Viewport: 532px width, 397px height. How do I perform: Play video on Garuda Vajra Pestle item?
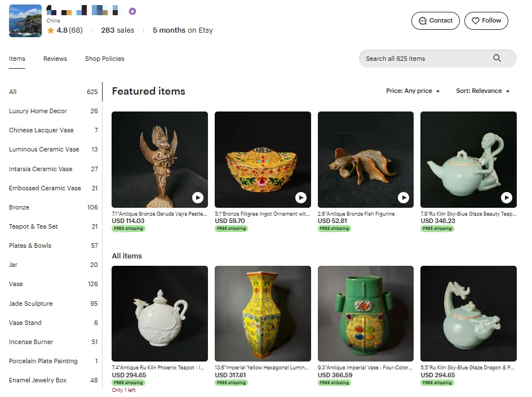coord(198,198)
